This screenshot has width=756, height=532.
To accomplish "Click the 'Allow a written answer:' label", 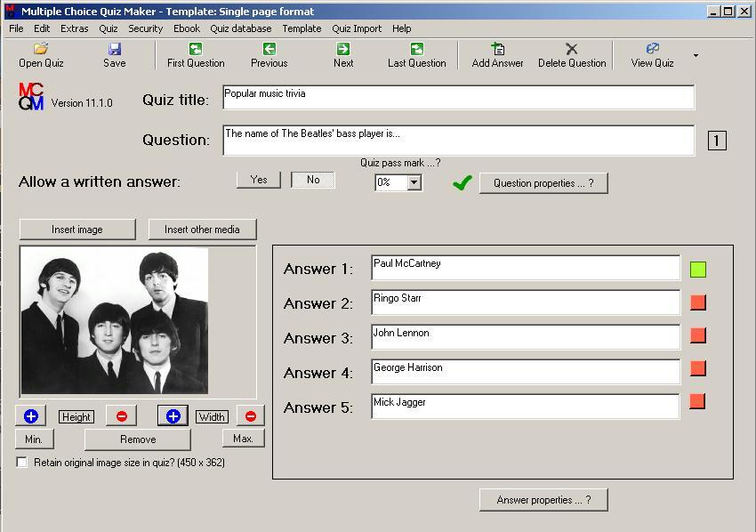I will tap(100, 181).
